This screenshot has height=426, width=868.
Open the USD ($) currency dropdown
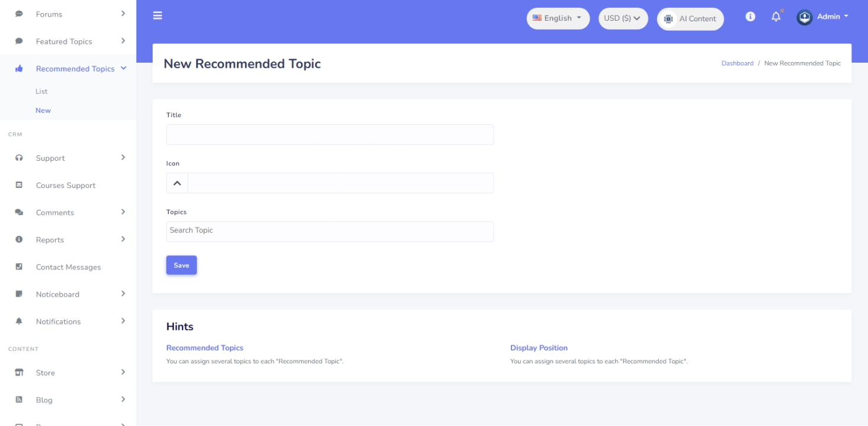click(623, 18)
